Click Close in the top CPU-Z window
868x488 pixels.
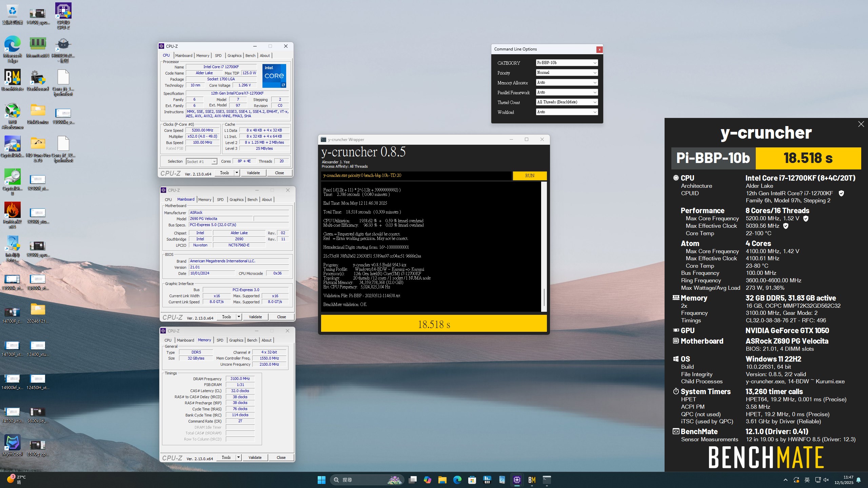279,173
